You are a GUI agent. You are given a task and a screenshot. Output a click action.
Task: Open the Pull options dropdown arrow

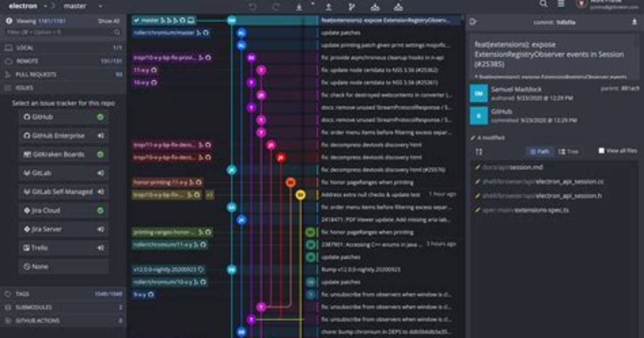pos(312,4)
